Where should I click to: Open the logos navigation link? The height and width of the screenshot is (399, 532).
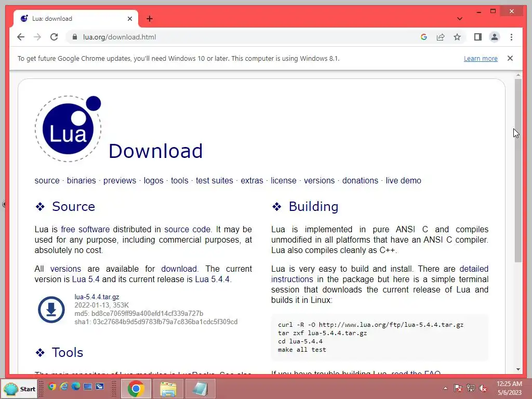tap(153, 180)
